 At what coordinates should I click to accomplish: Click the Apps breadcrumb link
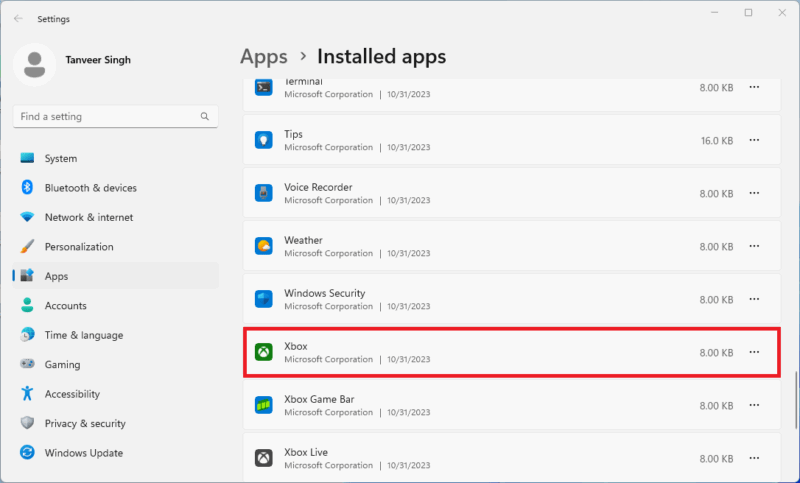click(264, 57)
